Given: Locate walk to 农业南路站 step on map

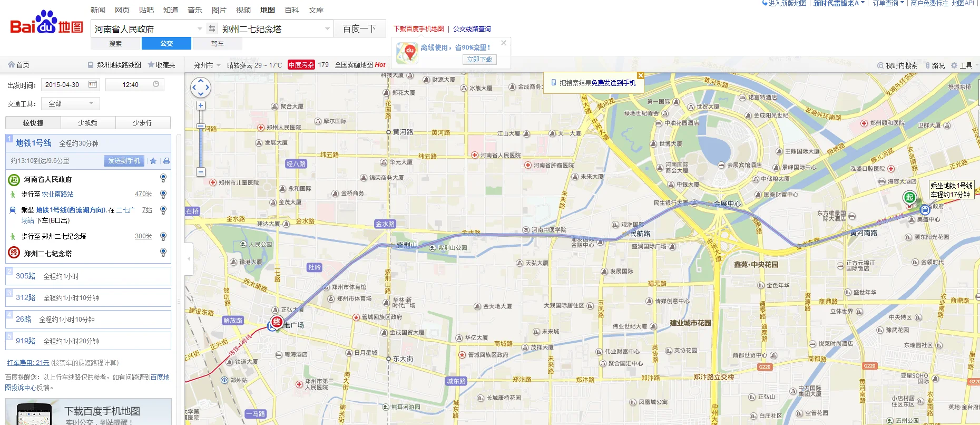Looking at the screenshot, I should 163,194.
